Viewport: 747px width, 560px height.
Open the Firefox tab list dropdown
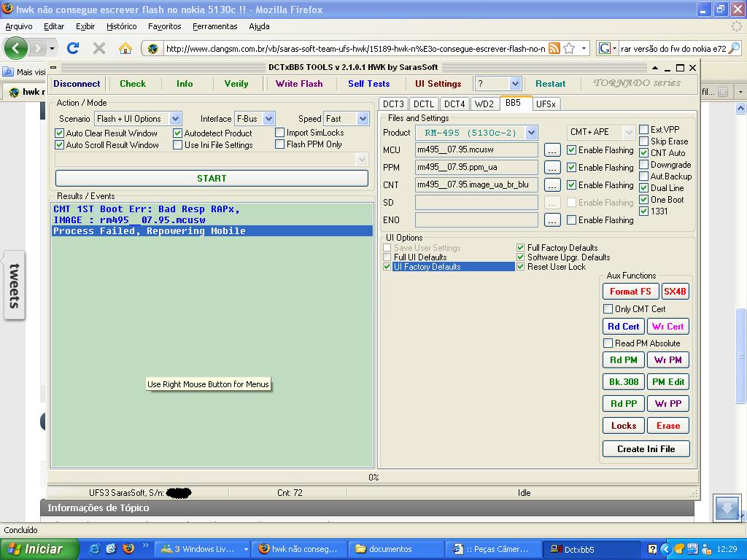[740, 91]
